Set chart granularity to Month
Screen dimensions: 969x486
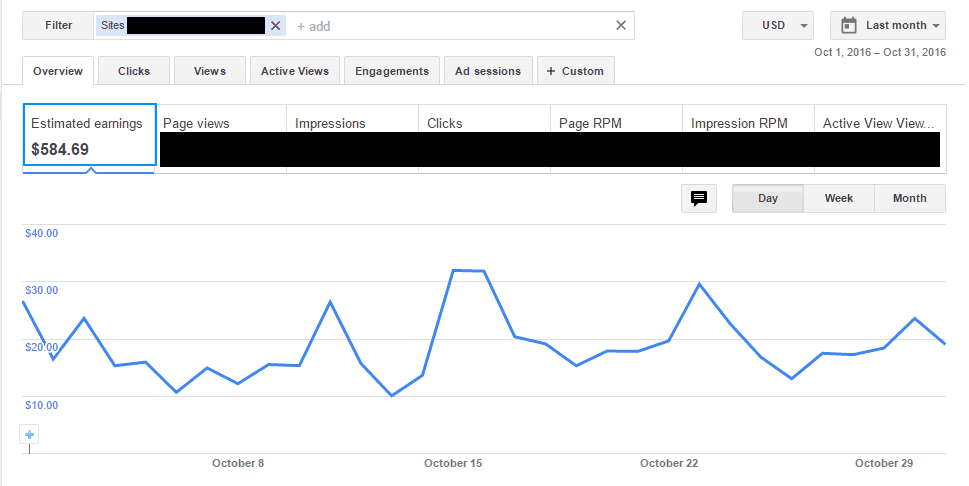(910, 198)
